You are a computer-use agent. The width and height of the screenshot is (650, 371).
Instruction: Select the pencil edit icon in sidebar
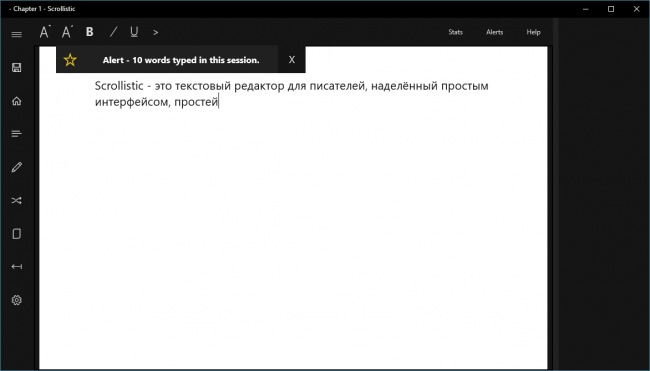click(x=17, y=167)
